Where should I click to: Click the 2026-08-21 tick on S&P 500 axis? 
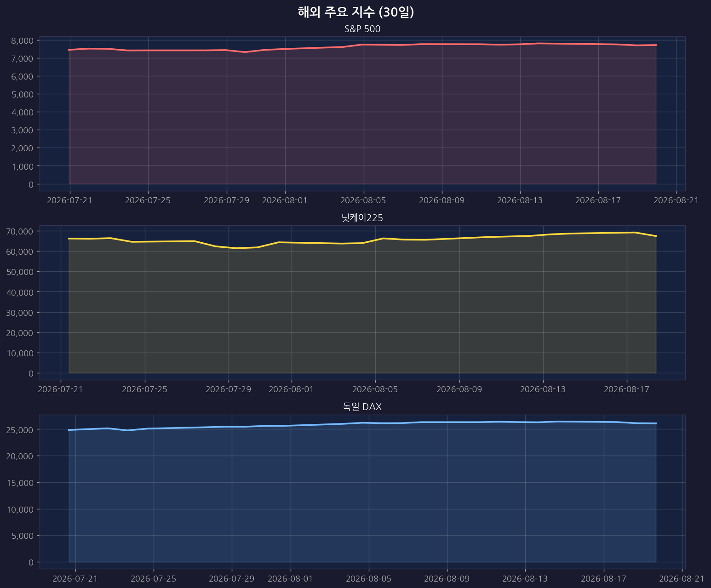coord(677,200)
